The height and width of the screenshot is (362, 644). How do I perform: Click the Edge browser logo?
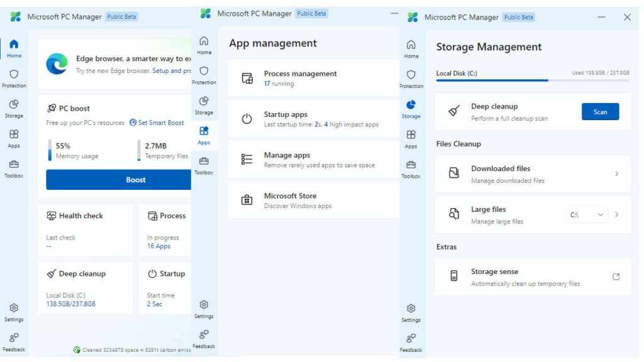pyautogui.click(x=57, y=64)
